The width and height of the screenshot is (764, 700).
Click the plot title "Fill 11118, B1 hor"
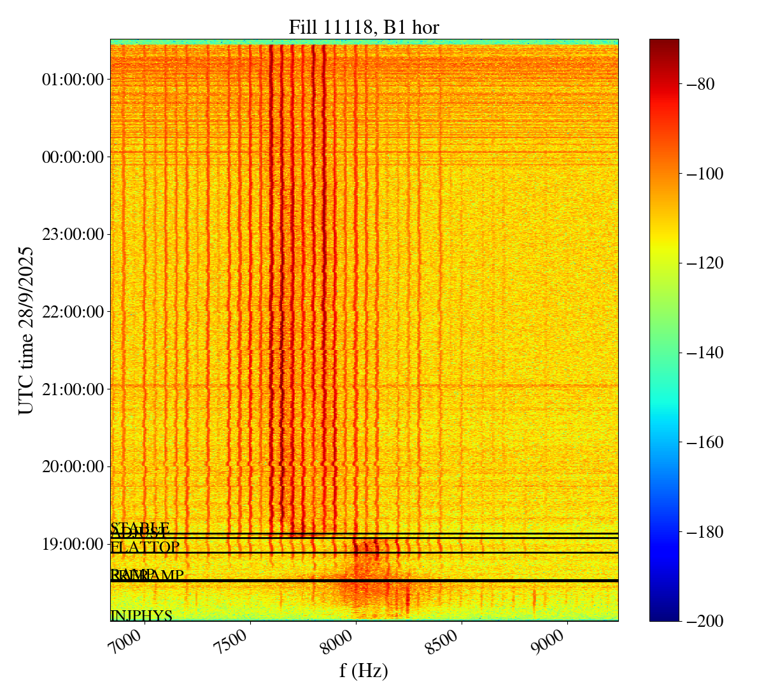click(364, 27)
